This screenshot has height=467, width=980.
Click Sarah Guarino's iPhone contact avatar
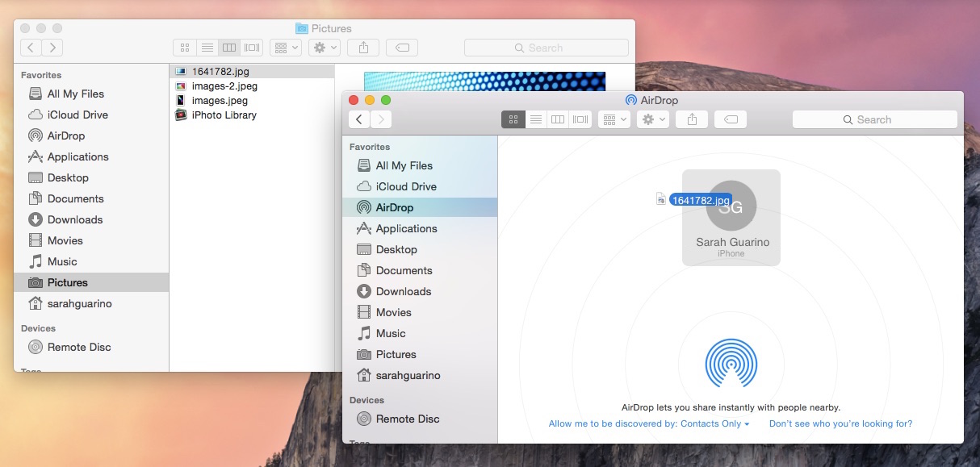tap(731, 206)
